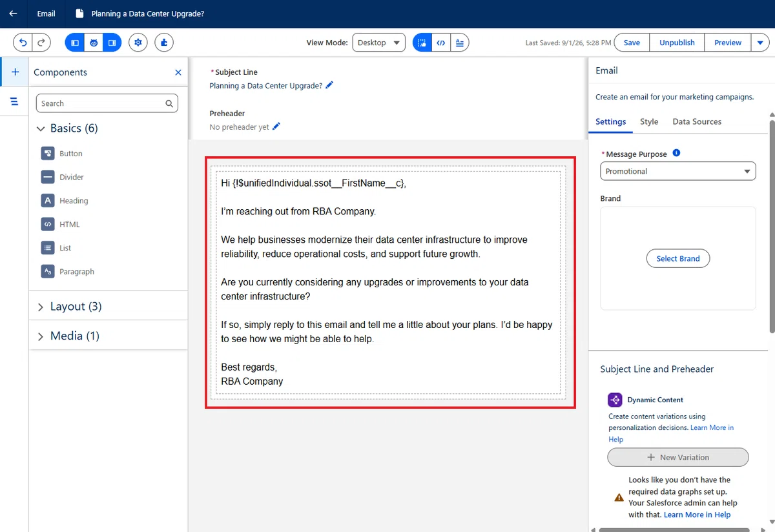Click the redo arrow icon
Viewport: 775px width, 532px height.
click(41, 43)
